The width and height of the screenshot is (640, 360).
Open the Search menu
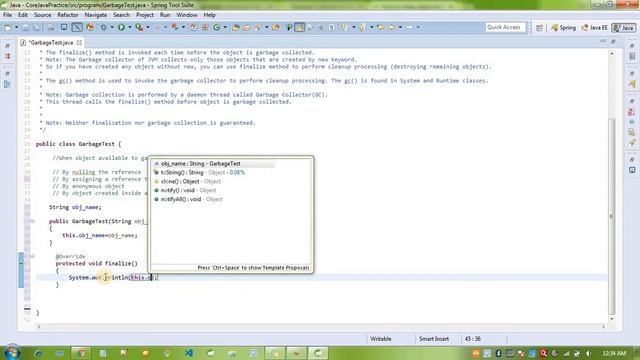tap(121, 15)
